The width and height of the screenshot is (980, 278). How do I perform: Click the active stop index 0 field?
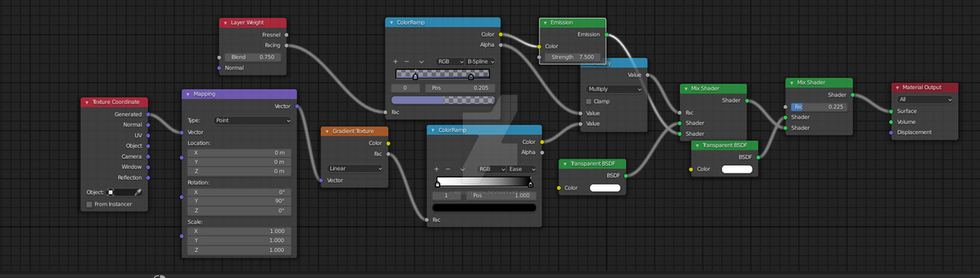point(405,88)
